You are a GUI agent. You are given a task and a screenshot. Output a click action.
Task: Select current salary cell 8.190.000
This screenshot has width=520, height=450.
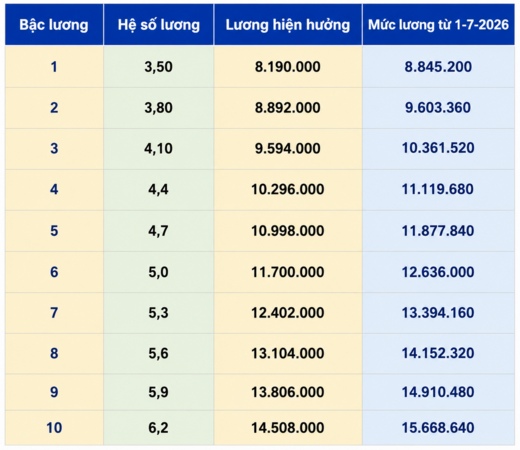click(x=288, y=67)
